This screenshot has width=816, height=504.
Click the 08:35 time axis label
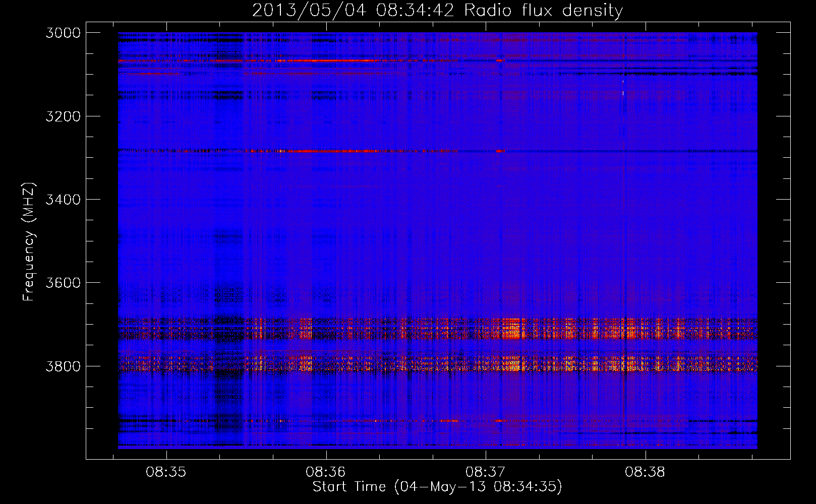(166, 472)
